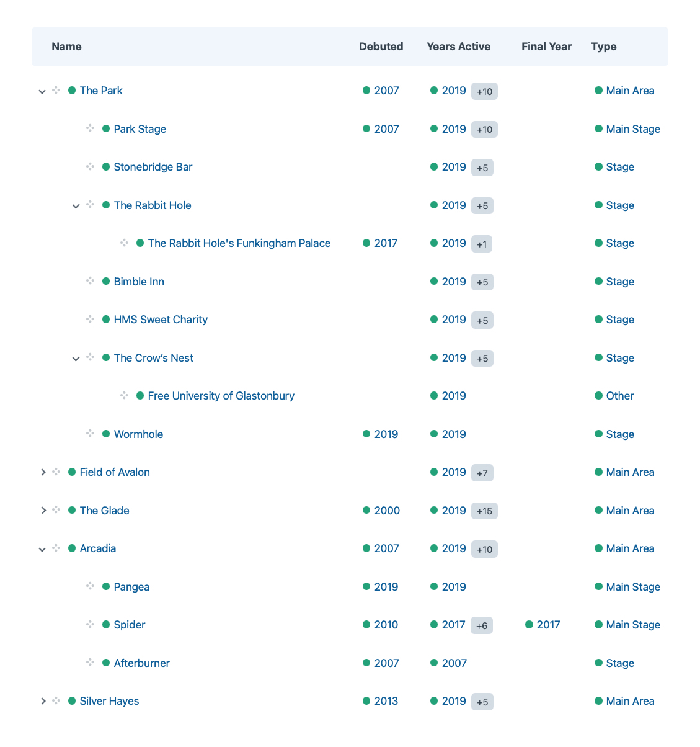This screenshot has height=747, width=700.
Task: Open the Silver Hayes link
Action: (109, 701)
